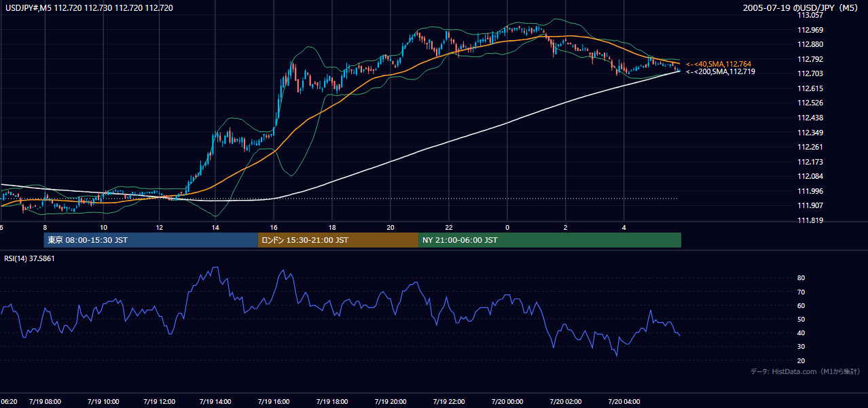Click the 112.438 price axis label

(810, 118)
